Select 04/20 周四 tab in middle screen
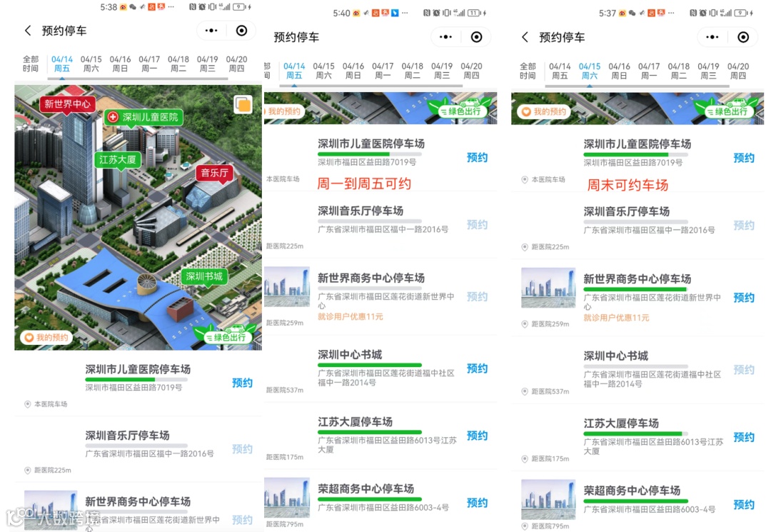771x532 pixels. 471,71
